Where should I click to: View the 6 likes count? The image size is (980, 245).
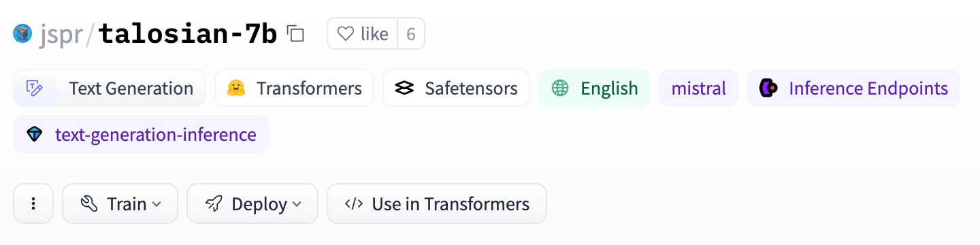click(x=411, y=34)
